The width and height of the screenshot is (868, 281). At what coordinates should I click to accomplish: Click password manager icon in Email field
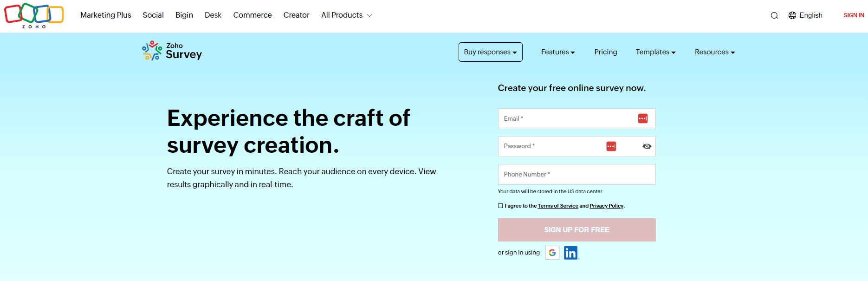coord(643,118)
